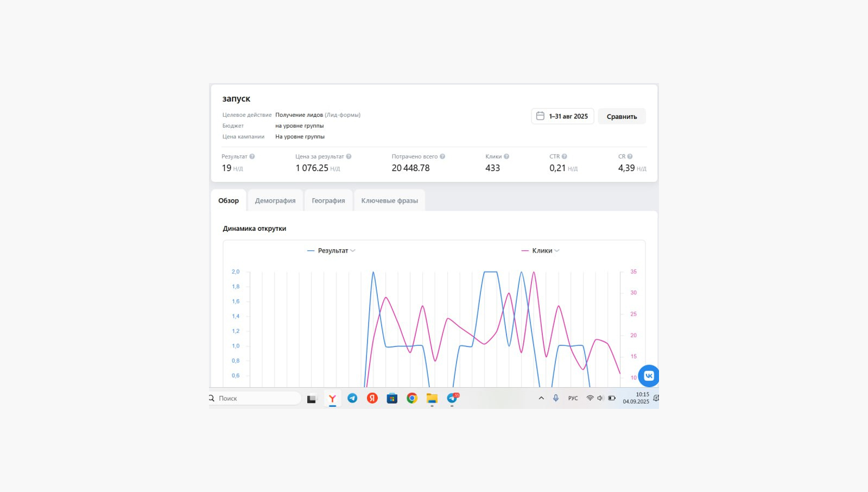Switch to the География tab

328,200
